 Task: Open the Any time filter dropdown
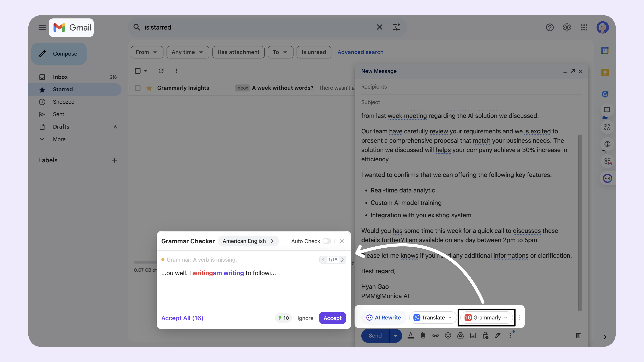[x=188, y=52]
